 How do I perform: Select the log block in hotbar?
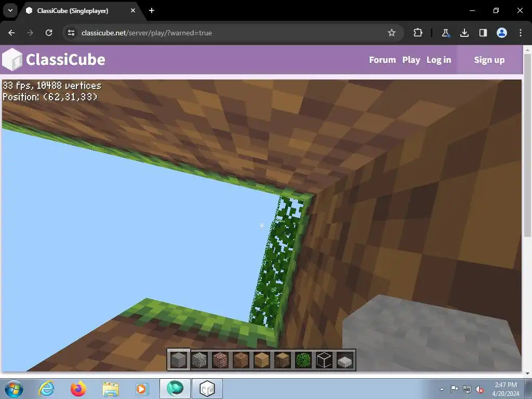tap(282, 360)
